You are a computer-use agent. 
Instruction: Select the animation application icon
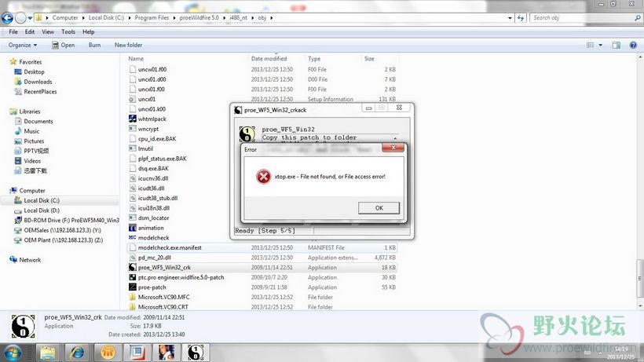[132, 228]
